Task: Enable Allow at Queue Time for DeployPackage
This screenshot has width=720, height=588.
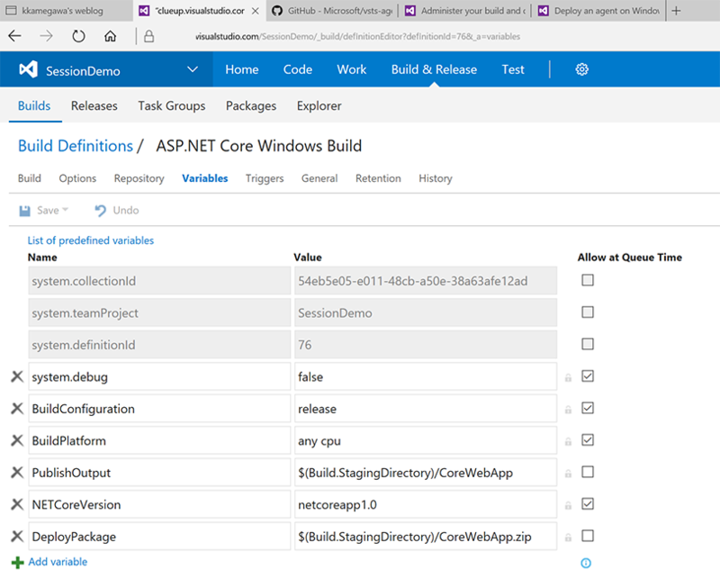Action: click(588, 535)
